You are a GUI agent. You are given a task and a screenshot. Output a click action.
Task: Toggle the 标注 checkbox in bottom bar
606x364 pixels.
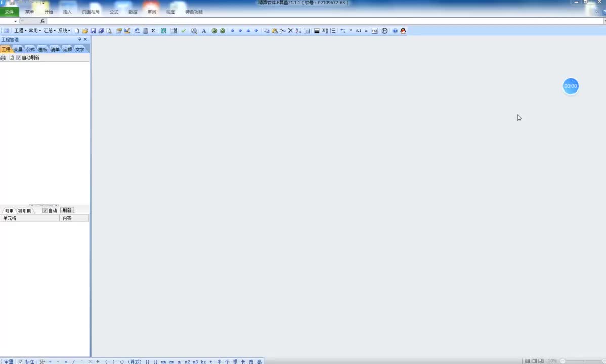20,361
